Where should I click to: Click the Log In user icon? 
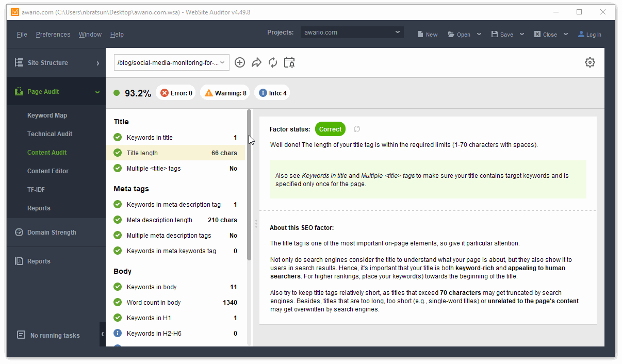click(581, 34)
